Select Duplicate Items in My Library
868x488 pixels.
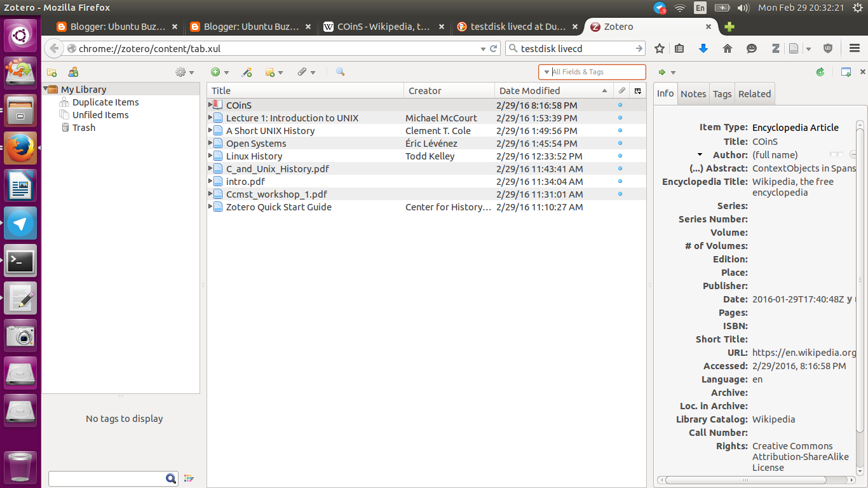pos(105,102)
